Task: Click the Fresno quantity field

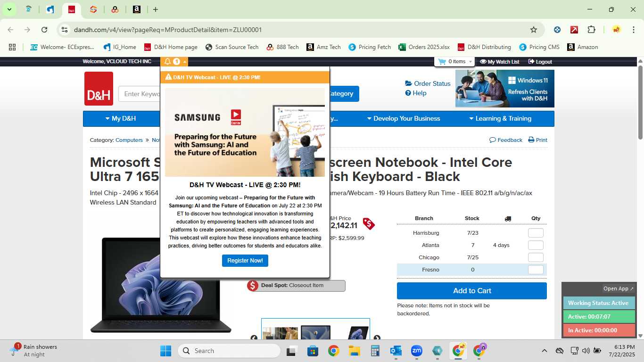Action: (x=536, y=270)
